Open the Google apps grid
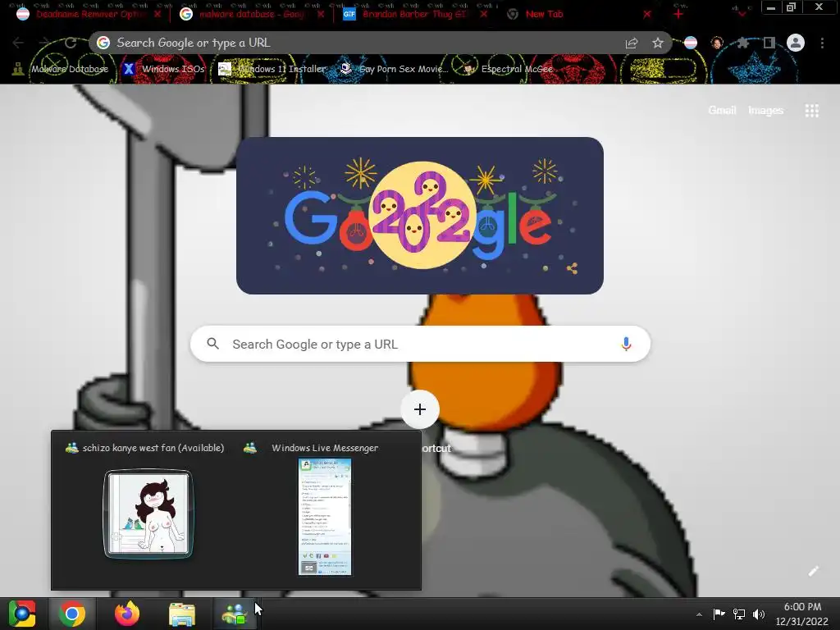The image size is (840, 630). click(x=811, y=111)
